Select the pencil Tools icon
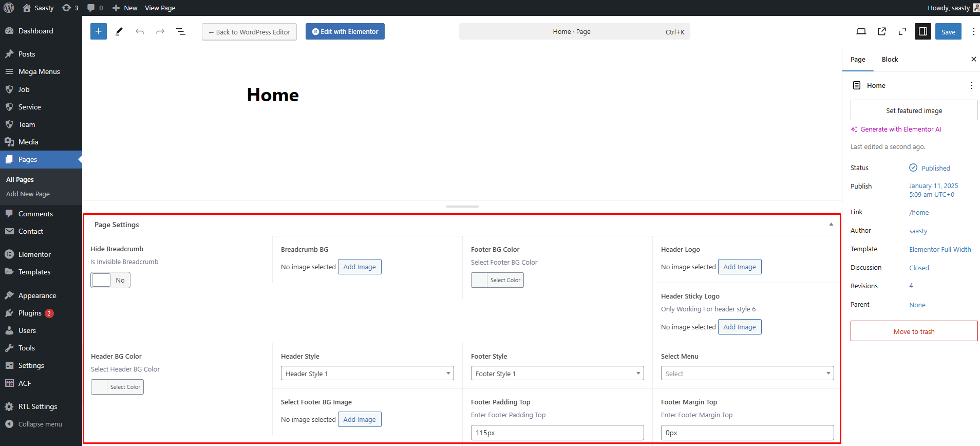Viewport: 980px width, 446px height. [x=119, y=31]
